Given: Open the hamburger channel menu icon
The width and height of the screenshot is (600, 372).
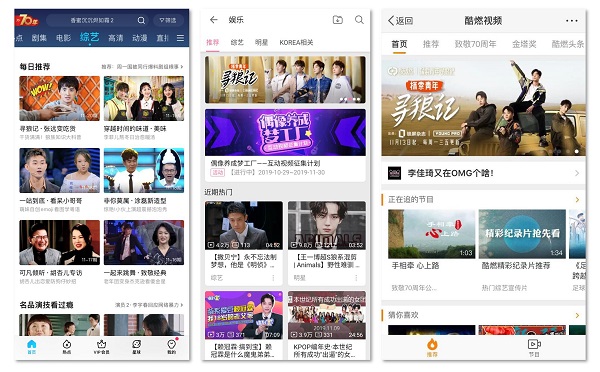Looking at the screenshot, I should click(x=180, y=38).
